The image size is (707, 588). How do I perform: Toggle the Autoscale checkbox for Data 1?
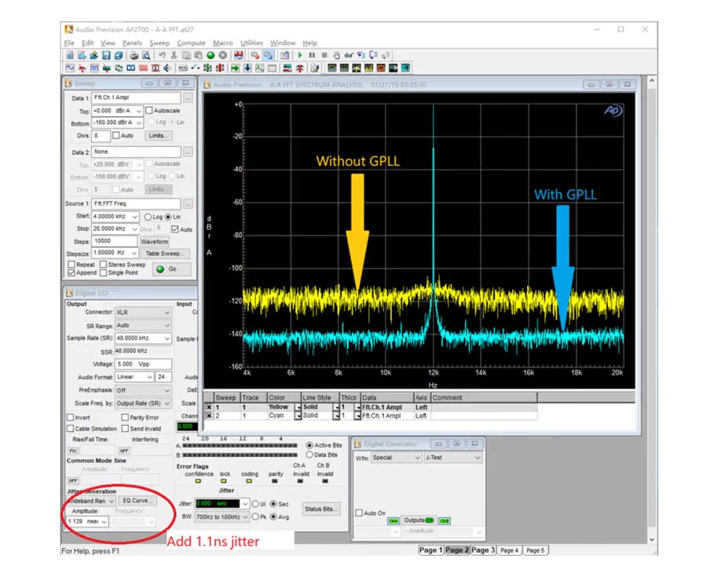(149, 111)
